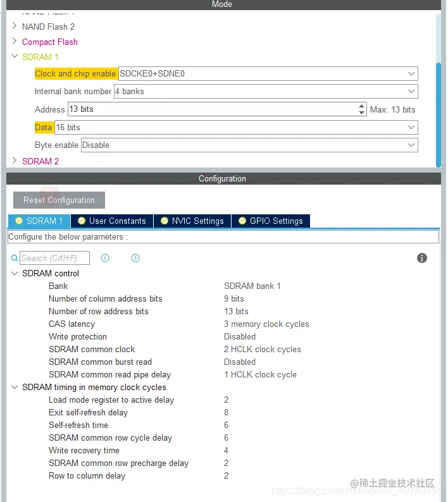Collapse the SDRAM 1 mode section
Image resolution: width=448 pixels, height=502 pixels.
click(x=15, y=56)
